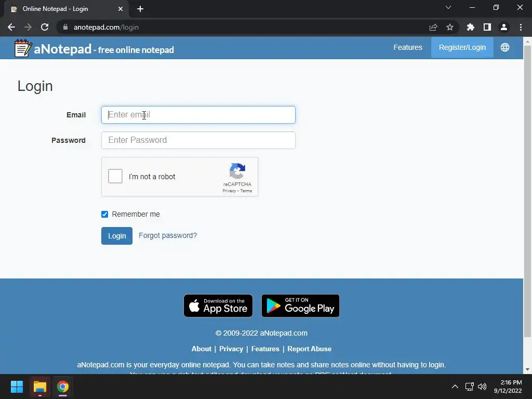532x399 pixels.
Task: Bookmark this page with star icon
Action: click(x=450, y=27)
